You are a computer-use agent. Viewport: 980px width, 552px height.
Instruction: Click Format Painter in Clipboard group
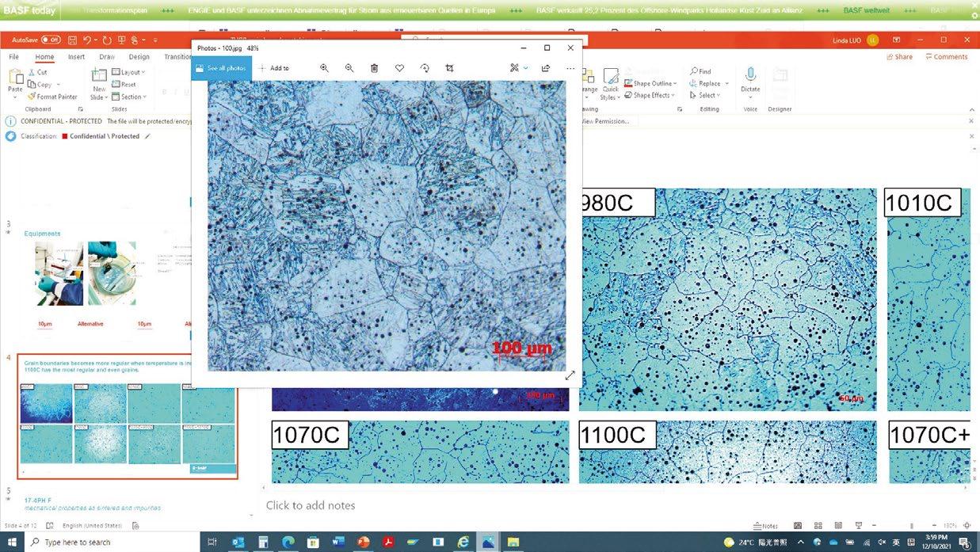pyautogui.click(x=52, y=97)
